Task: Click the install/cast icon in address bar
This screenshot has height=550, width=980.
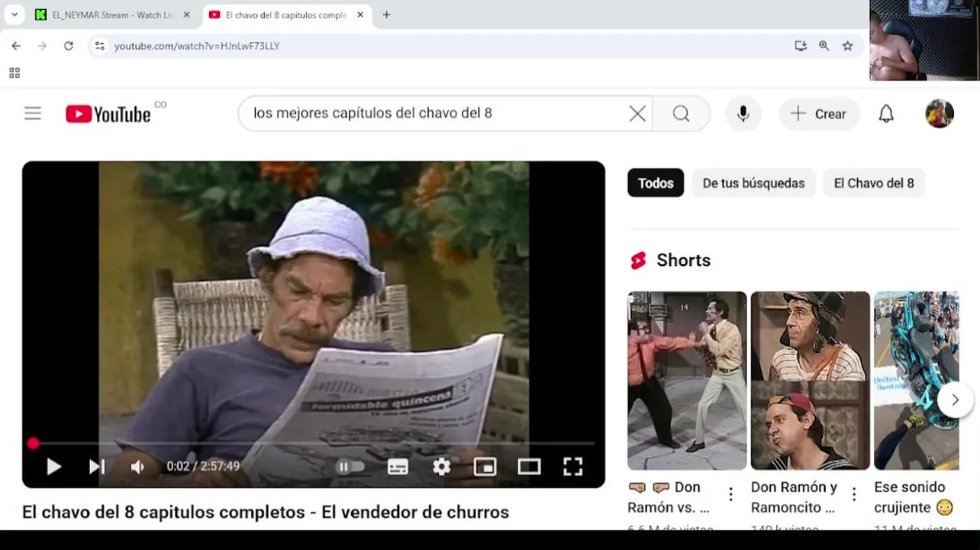Action: pos(801,46)
